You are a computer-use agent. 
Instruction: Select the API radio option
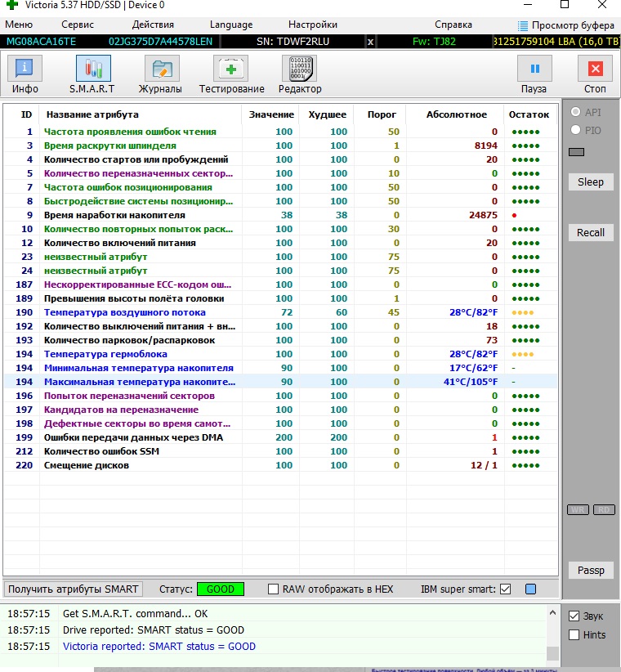pyautogui.click(x=576, y=112)
